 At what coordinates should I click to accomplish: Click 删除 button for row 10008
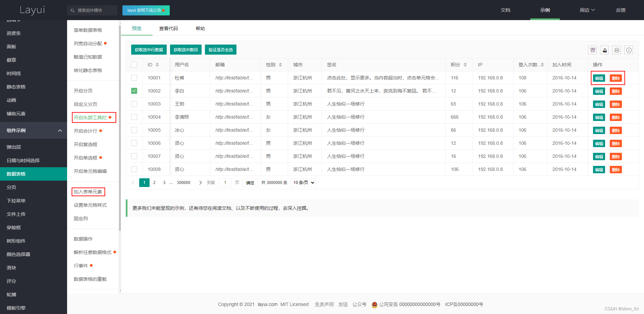point(616,170)
